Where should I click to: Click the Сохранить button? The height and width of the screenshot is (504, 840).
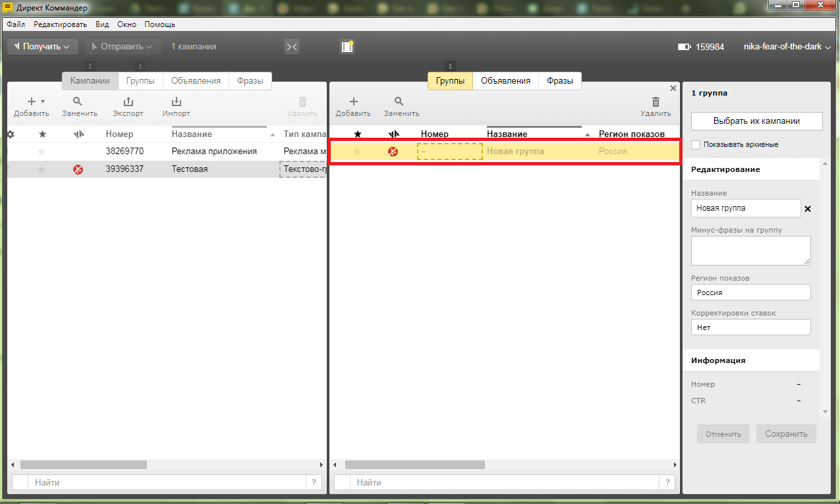pyautogui.click(x=786, y=434)
